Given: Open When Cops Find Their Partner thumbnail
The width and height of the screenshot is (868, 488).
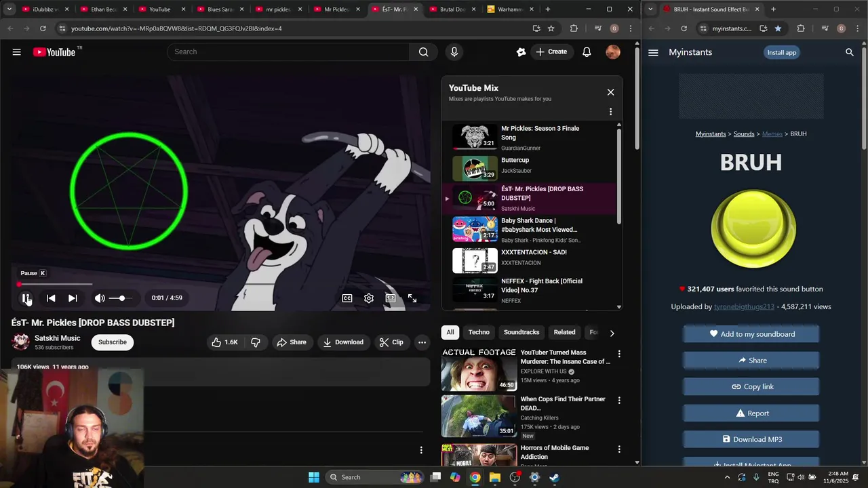Looking at the screenshot, I should [x=479, y=416].
